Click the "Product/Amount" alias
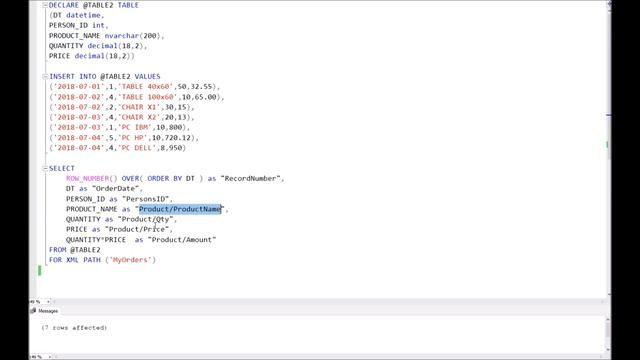Screen dimensions: 640x360 182,240
